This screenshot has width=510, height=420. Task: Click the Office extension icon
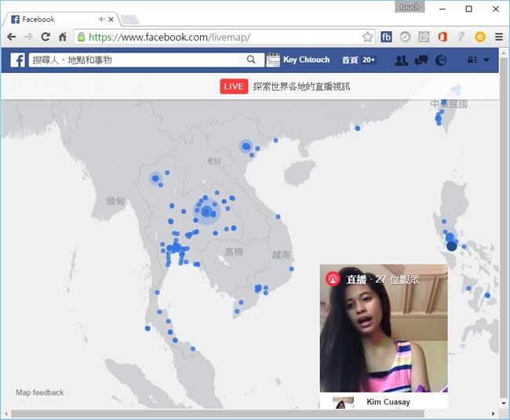click(443, 37)
